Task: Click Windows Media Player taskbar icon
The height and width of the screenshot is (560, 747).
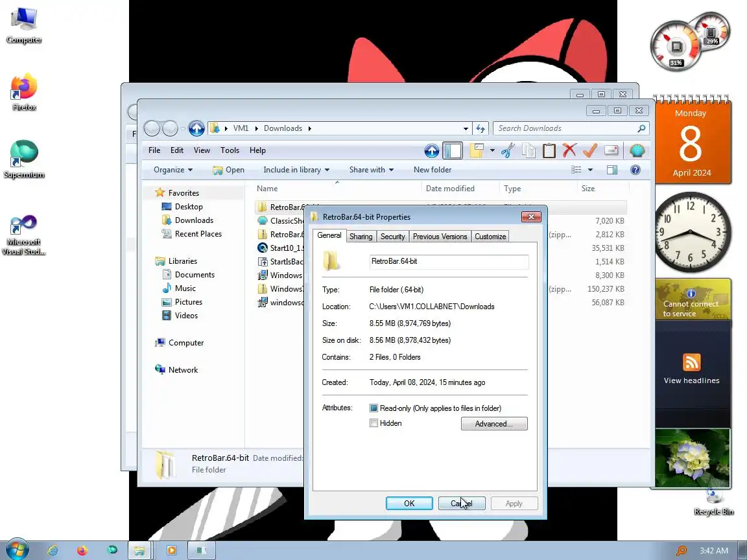Action: point(171,550)
